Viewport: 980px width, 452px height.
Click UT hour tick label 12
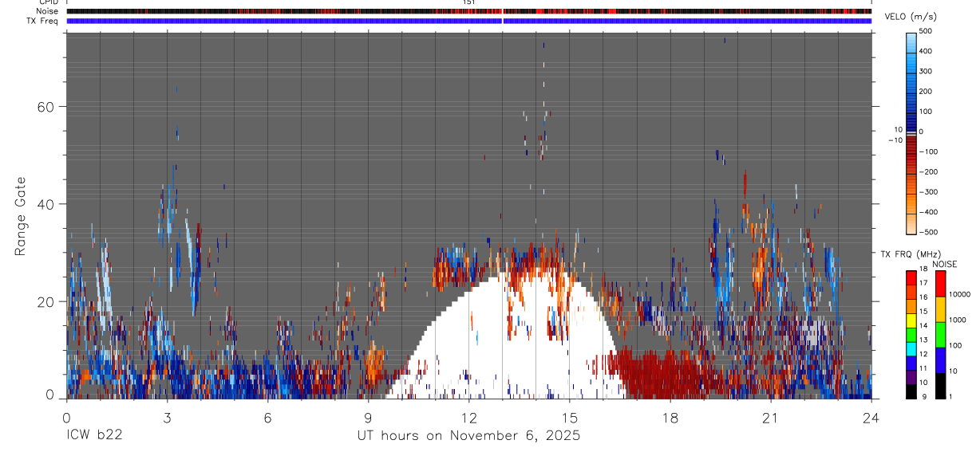pyautogui.click(x=468, y=417)
